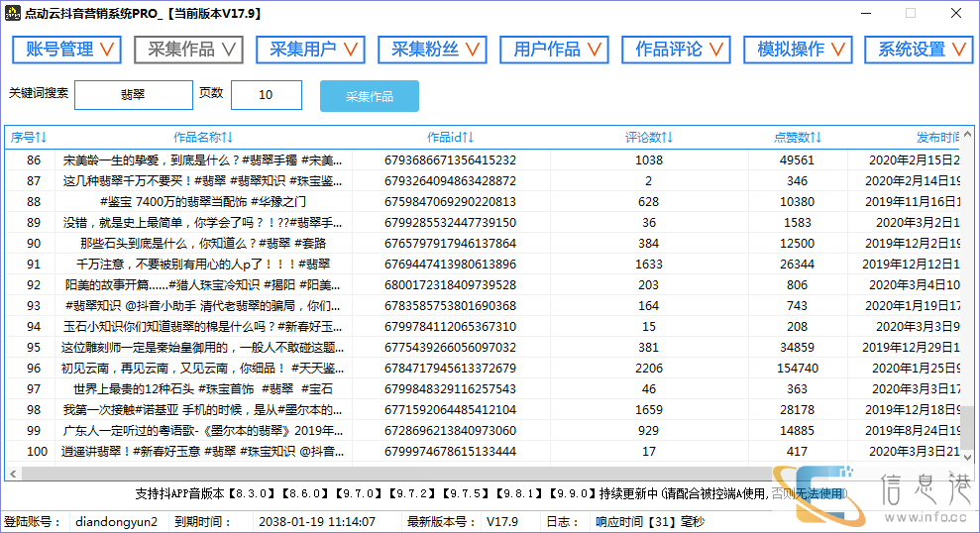Sort table by 序号 column header
This screenshot has height=533, width=980.
tap(29, 138)
